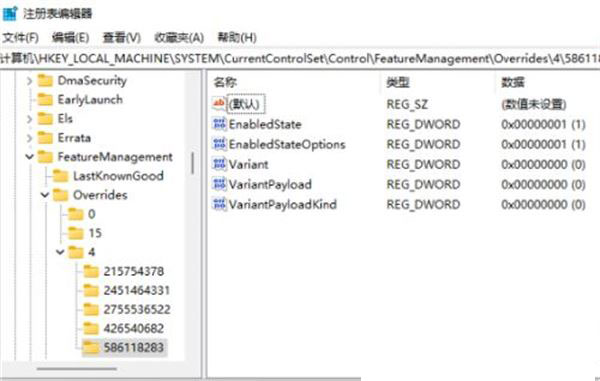Select the Errata tree key
Screen dimensions: 600x381
pos(74,138)
